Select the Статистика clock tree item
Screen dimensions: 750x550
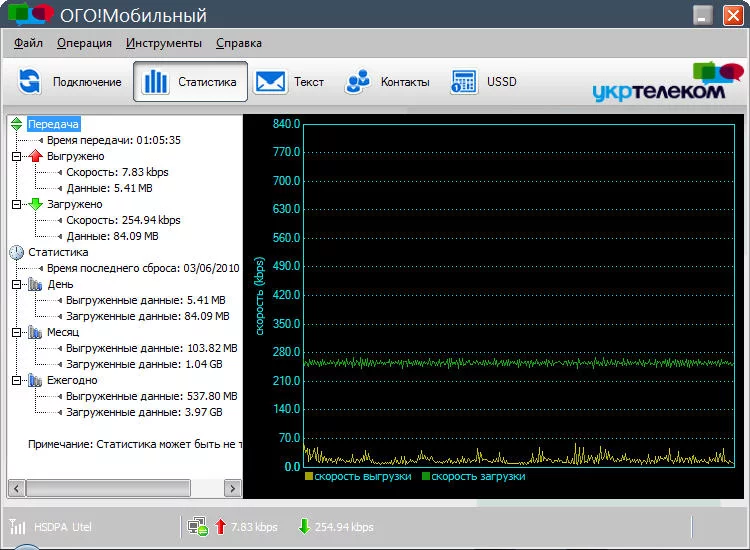point(58,252)
